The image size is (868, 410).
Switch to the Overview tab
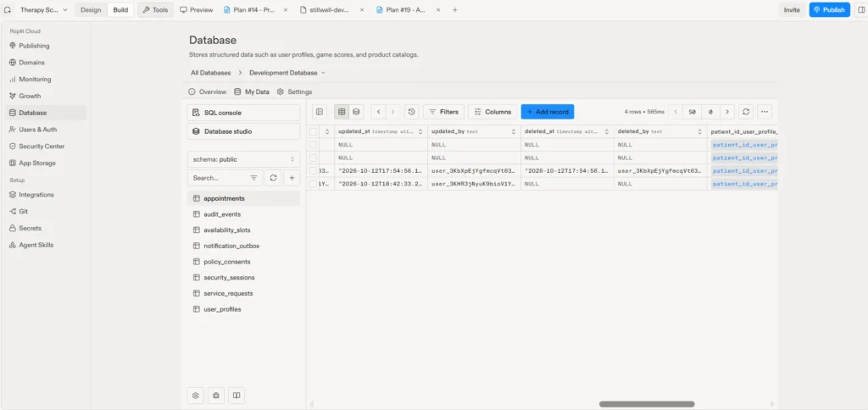click(x=208, y=91)
